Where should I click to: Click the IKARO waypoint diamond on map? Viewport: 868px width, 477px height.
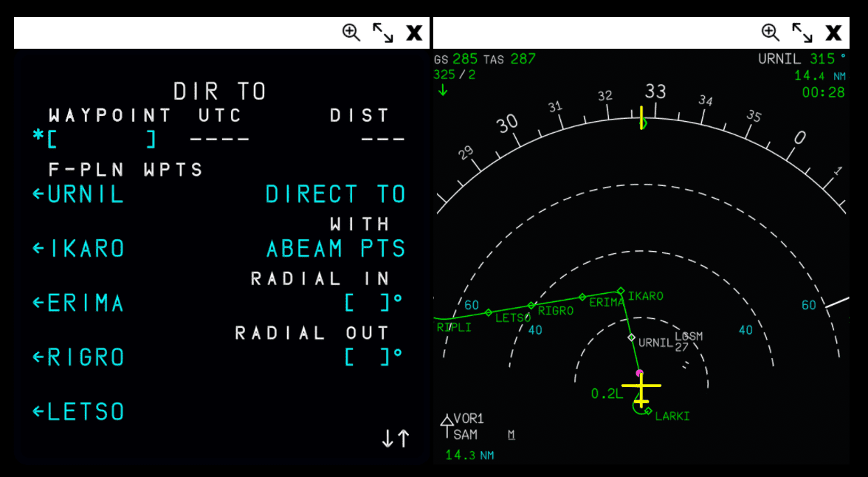621,290
